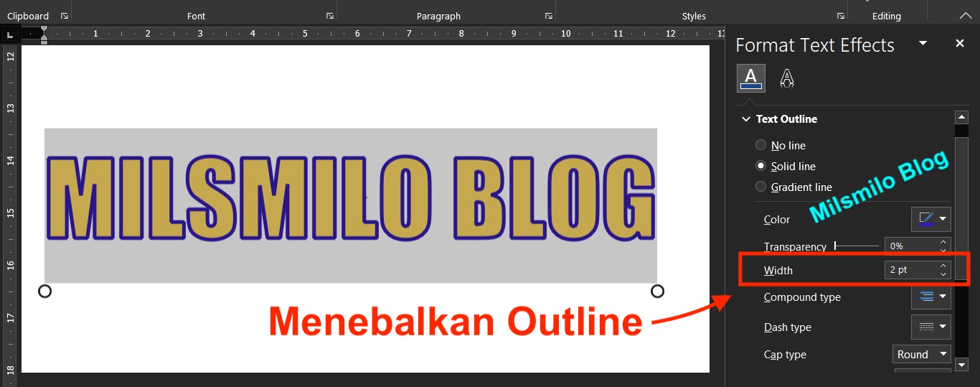980x387 pixels.
Task: Click the Width label
Action: click(x=778, y=271)
